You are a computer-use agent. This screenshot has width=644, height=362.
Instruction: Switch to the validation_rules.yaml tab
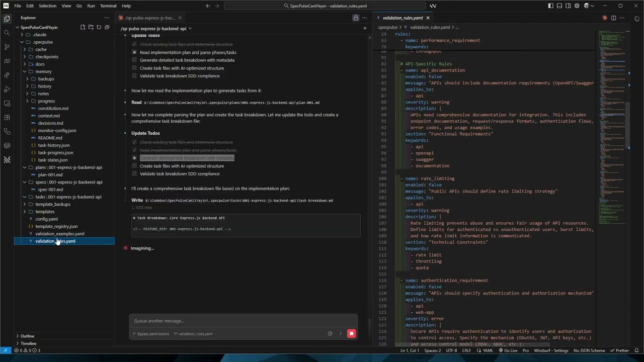(403, 18)
